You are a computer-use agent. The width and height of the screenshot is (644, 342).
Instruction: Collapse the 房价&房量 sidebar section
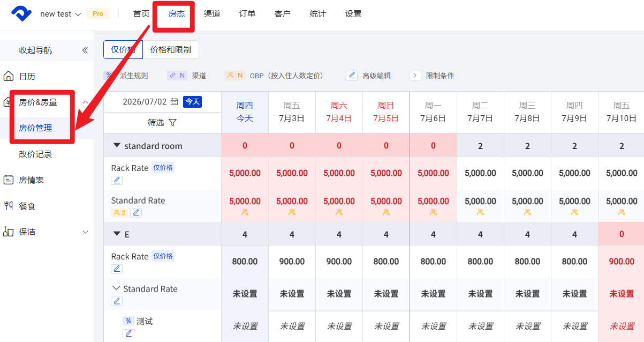click(x=85, y=102)
